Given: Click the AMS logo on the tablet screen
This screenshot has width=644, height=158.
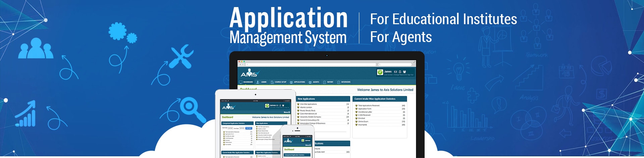Looking at the screenshot, I should pos(229,107).
